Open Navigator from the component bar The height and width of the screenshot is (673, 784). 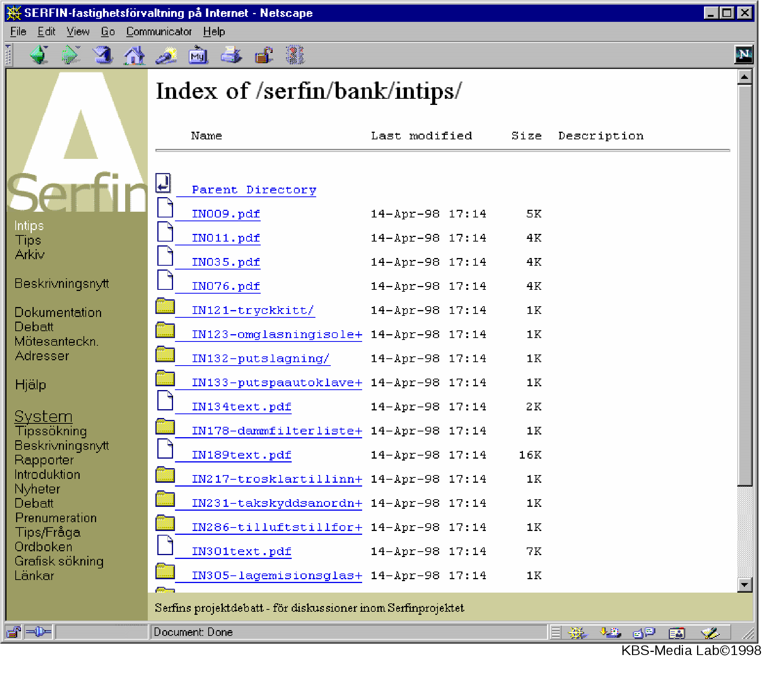pos(577,632)
